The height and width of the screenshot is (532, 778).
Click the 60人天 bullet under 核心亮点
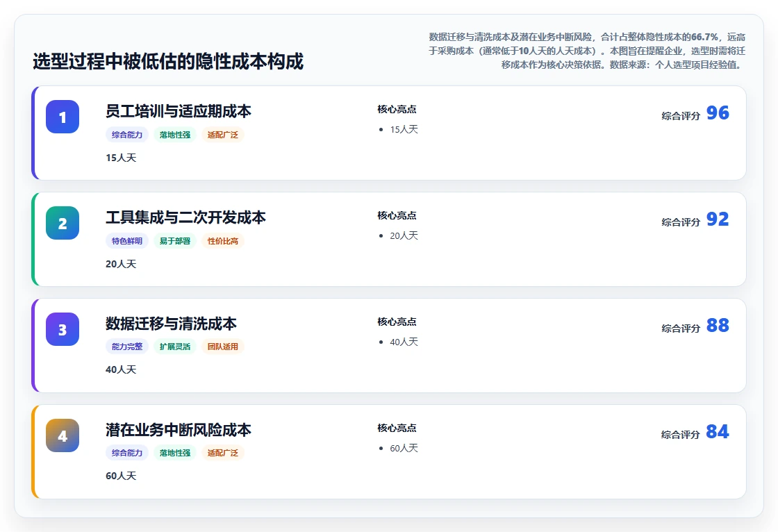coord(404,448)
